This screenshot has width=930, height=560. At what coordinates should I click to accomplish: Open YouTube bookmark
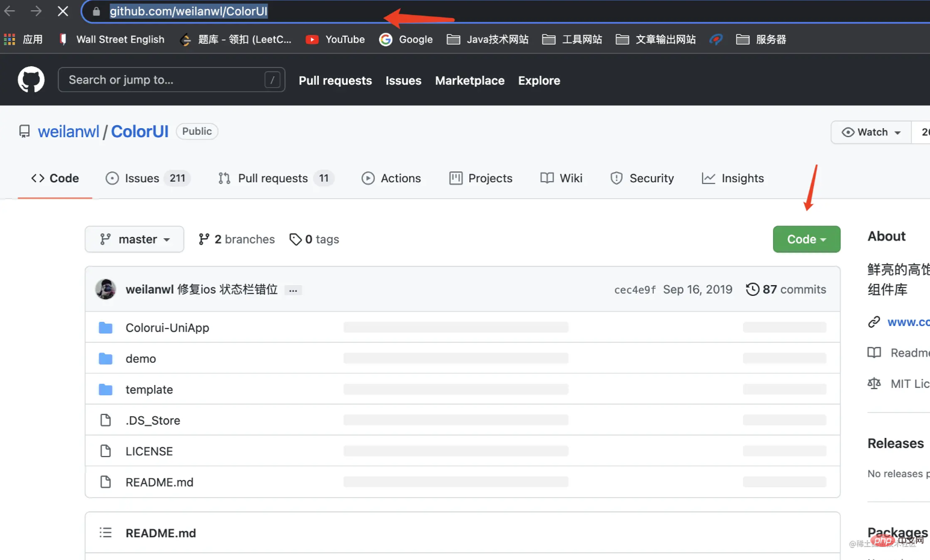[335, 39]
